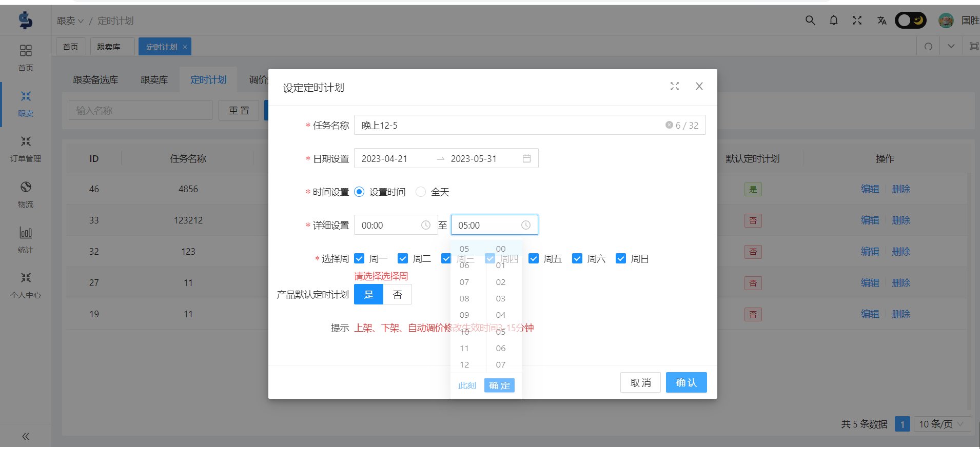The image size is (980, 449).
Task: Click the 00:00 start time field
Action: pyautogui.click(x=396, y=225)
